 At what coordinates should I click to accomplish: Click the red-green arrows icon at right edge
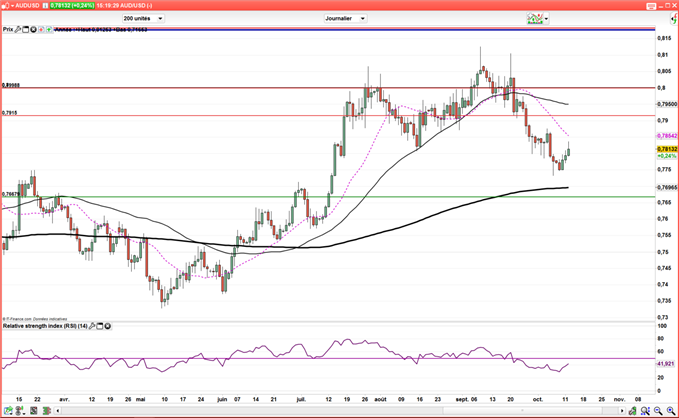pos(674,18)
